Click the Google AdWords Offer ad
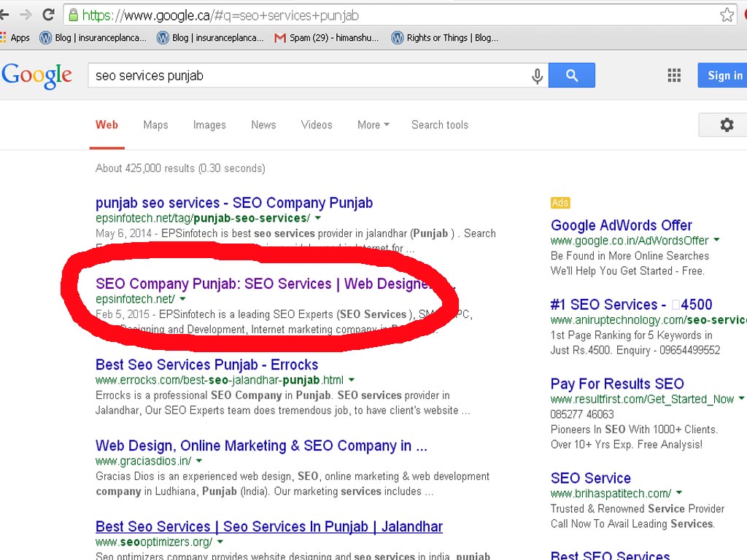The image size is (747, 560). point(622,225)
